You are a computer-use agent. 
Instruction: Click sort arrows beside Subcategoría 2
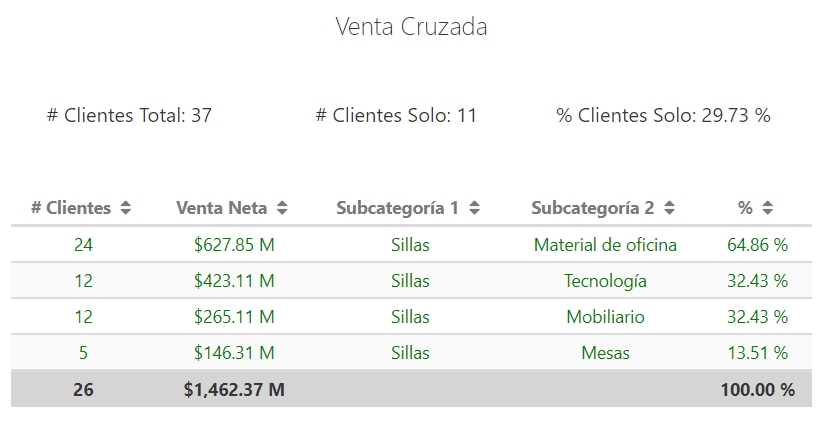point(670,208)
